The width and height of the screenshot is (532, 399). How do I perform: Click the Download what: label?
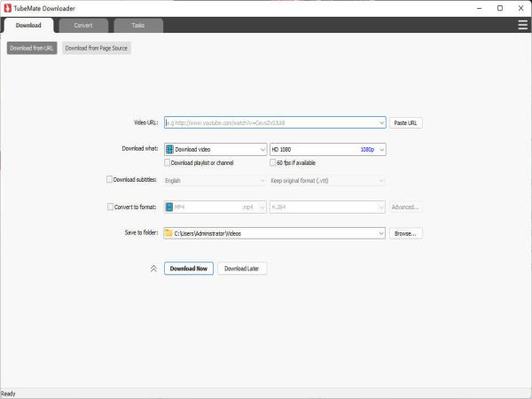point(140,148)
